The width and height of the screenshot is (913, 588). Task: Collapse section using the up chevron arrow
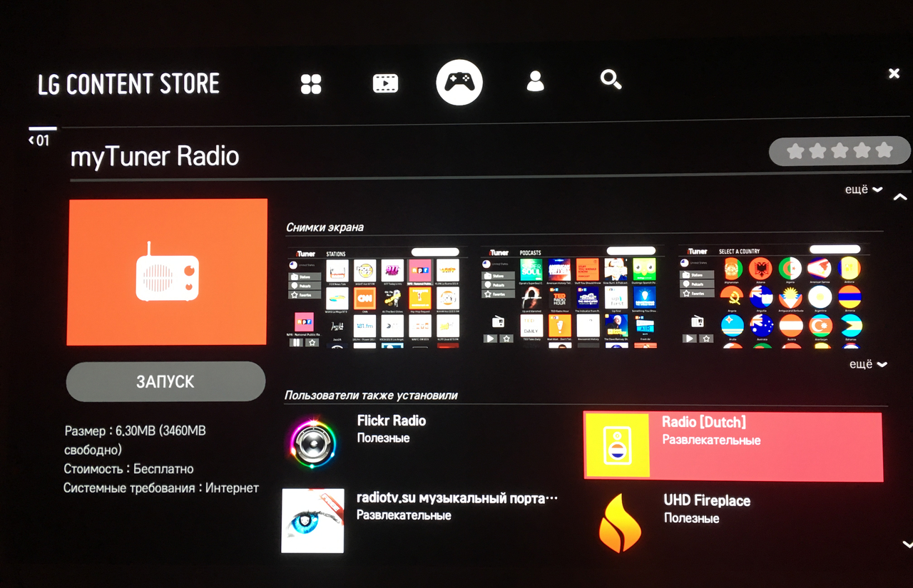(899, 197)
